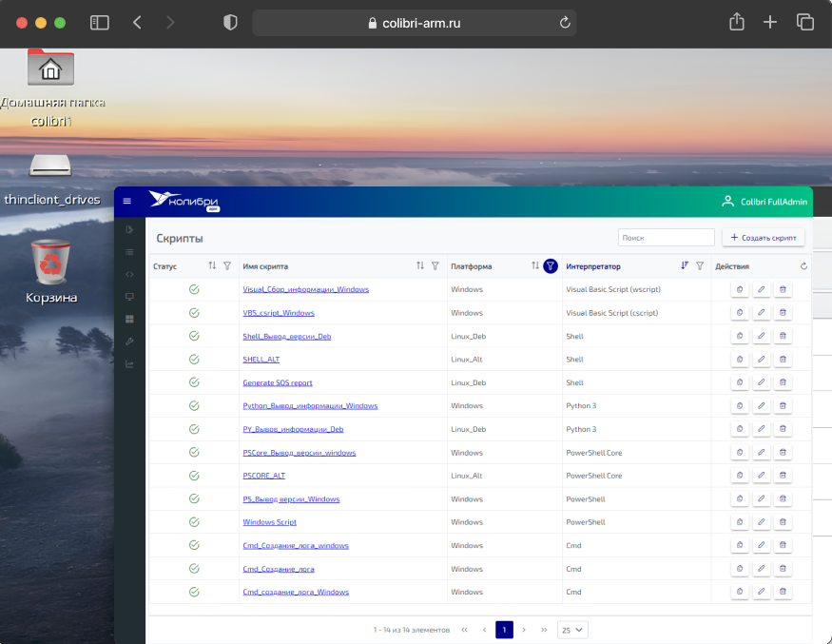Open Домашняя папка colibri1 desktop icon
832x644 pixels.
51,88
